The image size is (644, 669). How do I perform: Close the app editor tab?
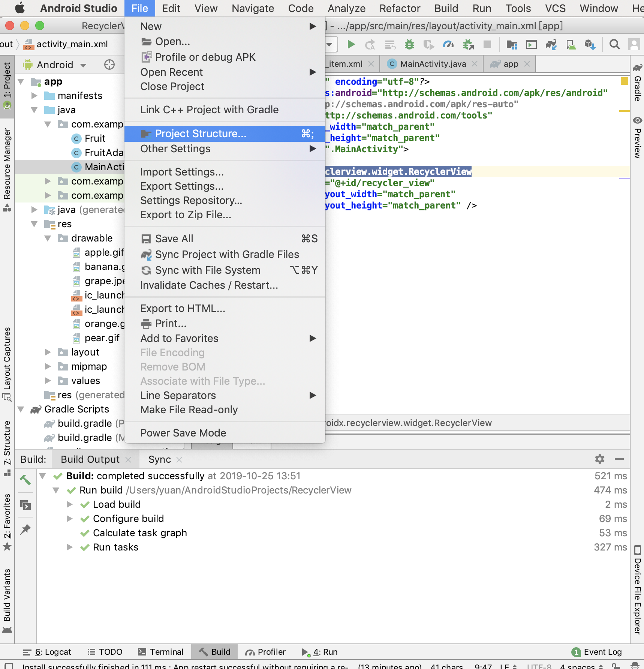pos(527,64)
